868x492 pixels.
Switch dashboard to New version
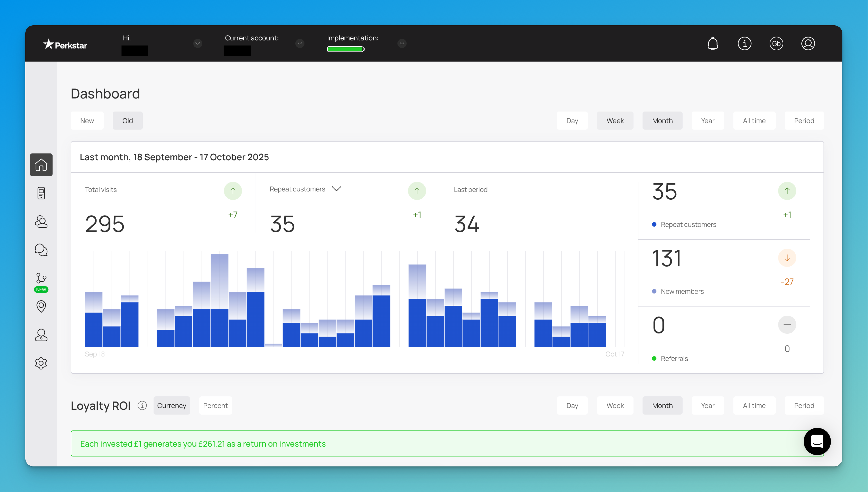pos(87,121)
